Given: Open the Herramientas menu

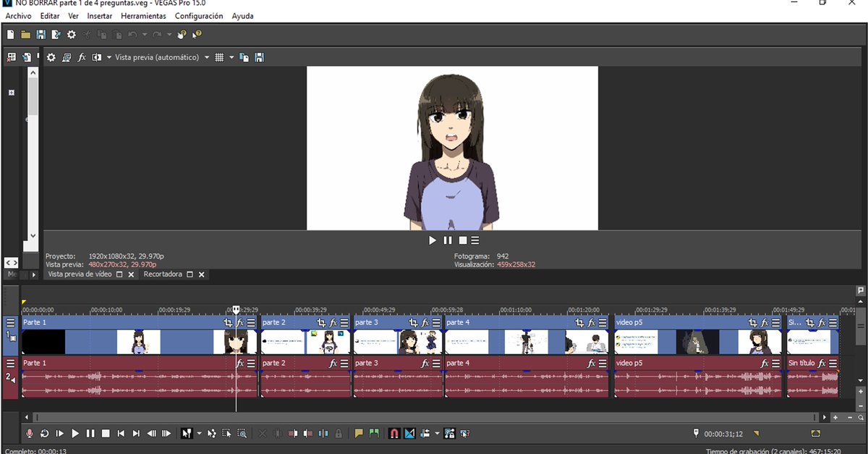Looking at the screenshot, I should point(143,15).
